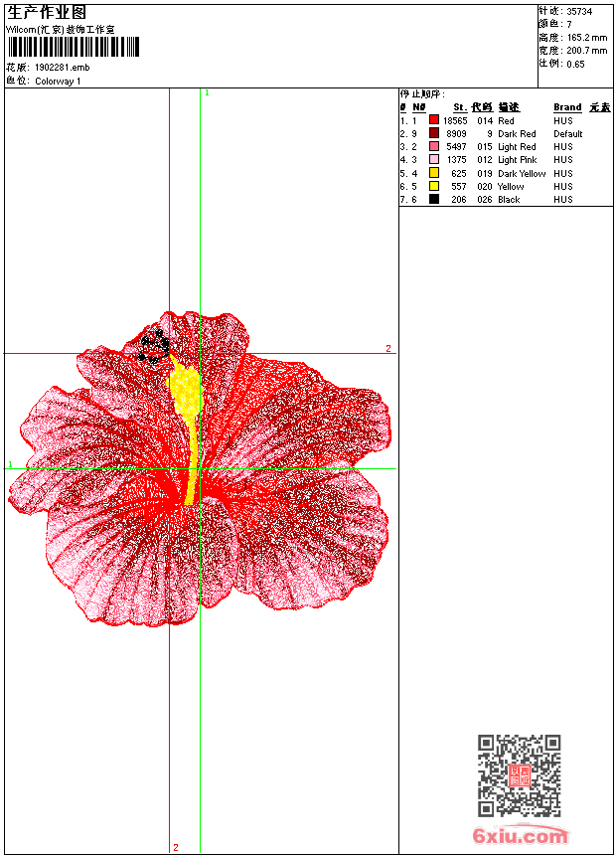Select the Dark Red thread swatch
Viewport: 616px width, 855px height.
434,133
